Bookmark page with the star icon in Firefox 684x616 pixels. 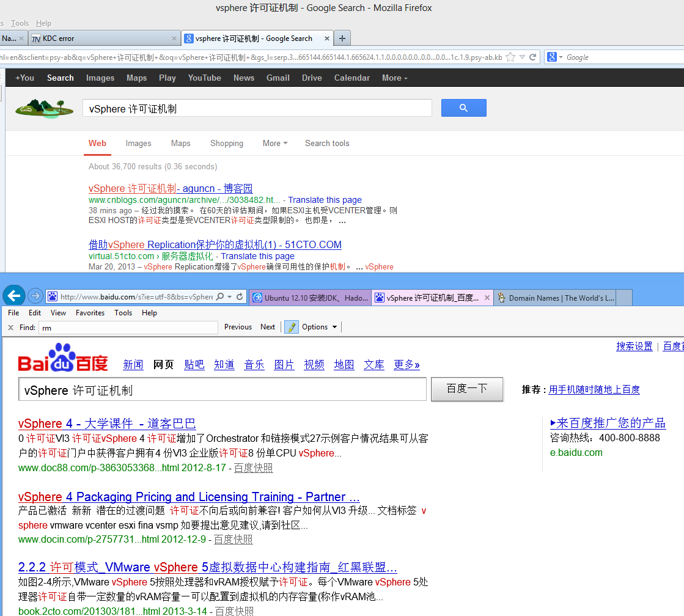coord(510,57)
